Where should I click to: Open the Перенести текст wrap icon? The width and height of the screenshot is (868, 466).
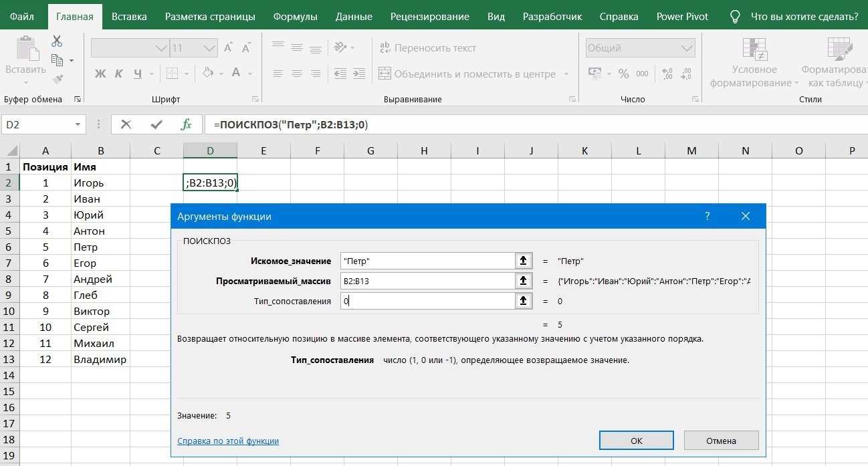click(x=385, y=47)
